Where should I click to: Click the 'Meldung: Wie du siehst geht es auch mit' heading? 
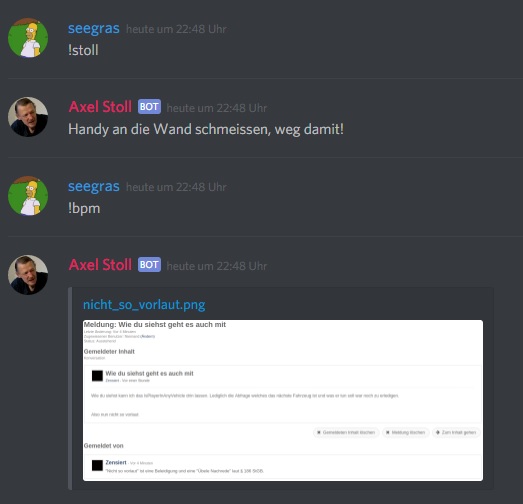click(155, 325)
